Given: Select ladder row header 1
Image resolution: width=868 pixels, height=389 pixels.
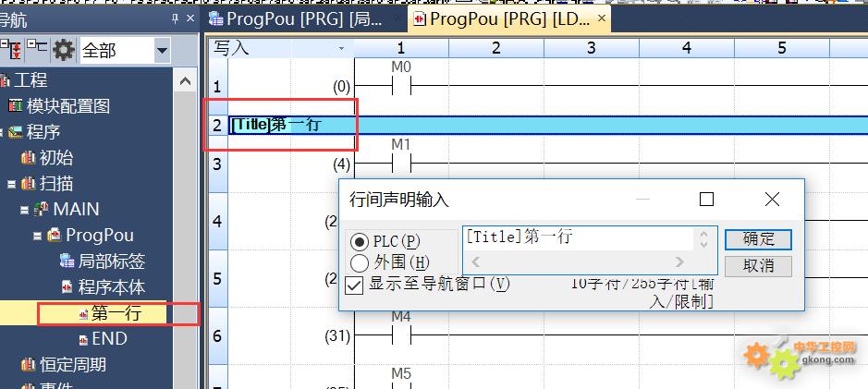Looking at the screenshot, I should pos(217,86).
